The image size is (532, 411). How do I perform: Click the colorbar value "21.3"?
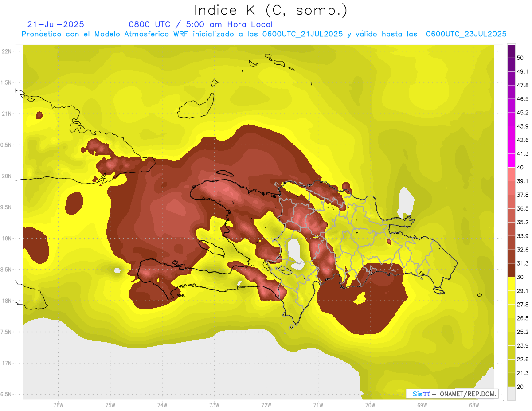point(523,373)
